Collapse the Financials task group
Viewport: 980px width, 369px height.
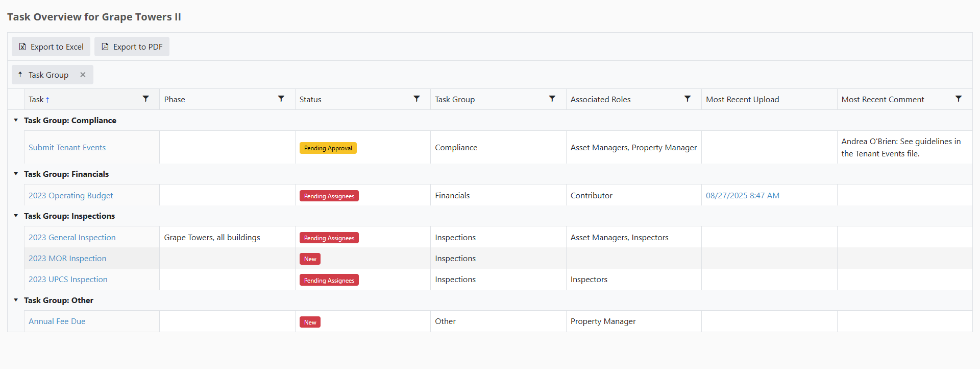16,174
